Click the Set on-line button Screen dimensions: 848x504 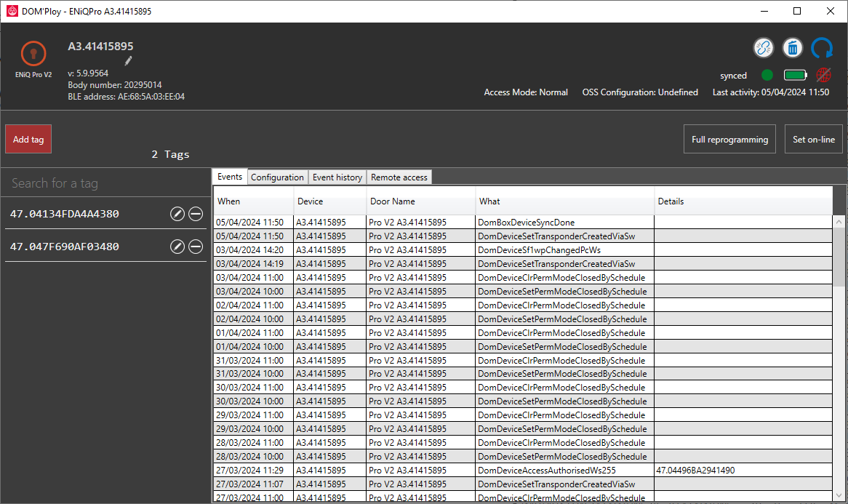pyautogui.click(x=813, y=140)
